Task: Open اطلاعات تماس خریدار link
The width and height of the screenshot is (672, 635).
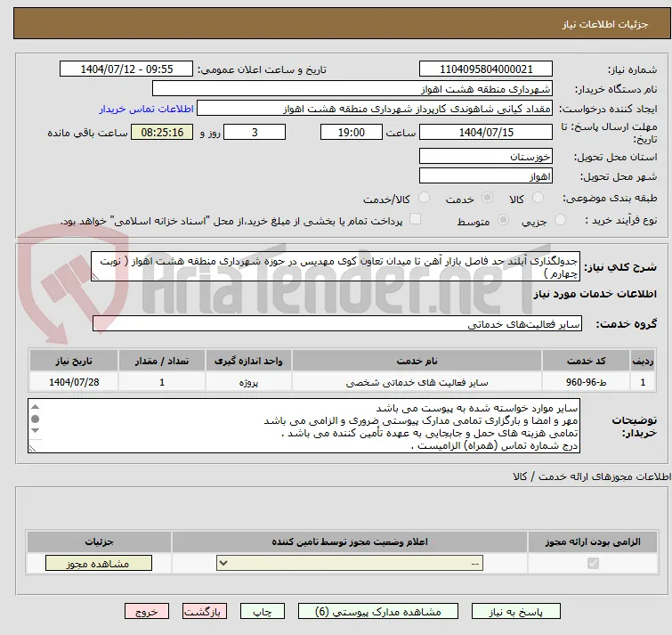Action: 147,109
